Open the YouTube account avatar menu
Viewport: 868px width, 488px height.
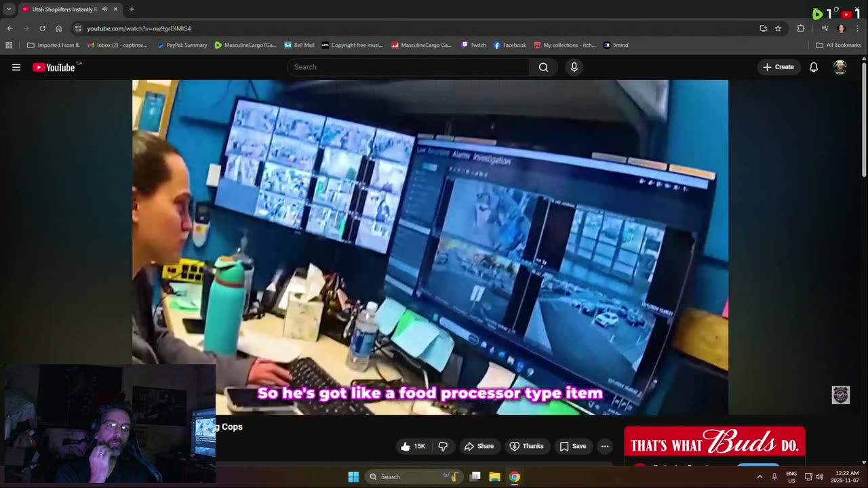coord(840,67)
